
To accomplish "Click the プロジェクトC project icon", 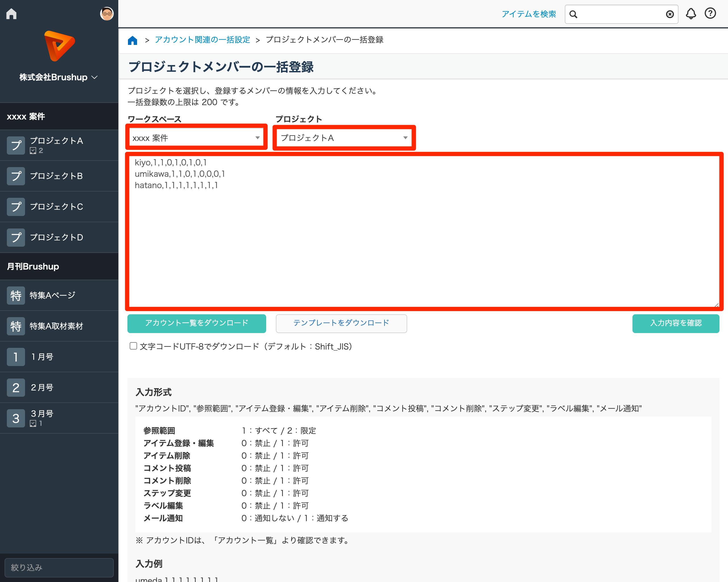I will click(x=16, y=207).
